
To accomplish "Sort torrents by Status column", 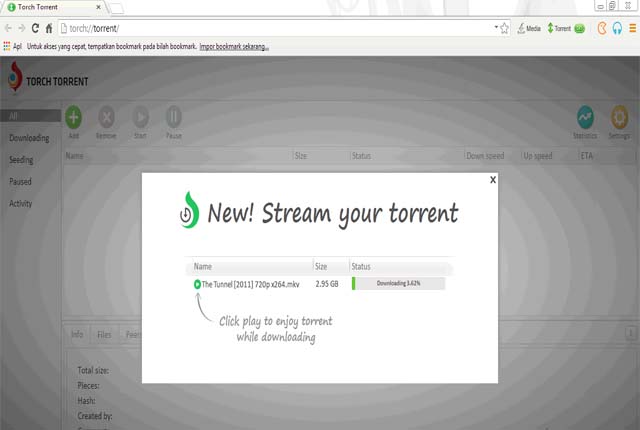I will tap(361, 156).
